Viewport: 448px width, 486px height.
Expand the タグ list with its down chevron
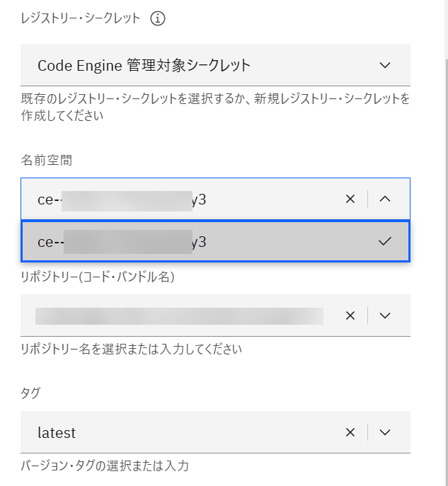point(385,432)
